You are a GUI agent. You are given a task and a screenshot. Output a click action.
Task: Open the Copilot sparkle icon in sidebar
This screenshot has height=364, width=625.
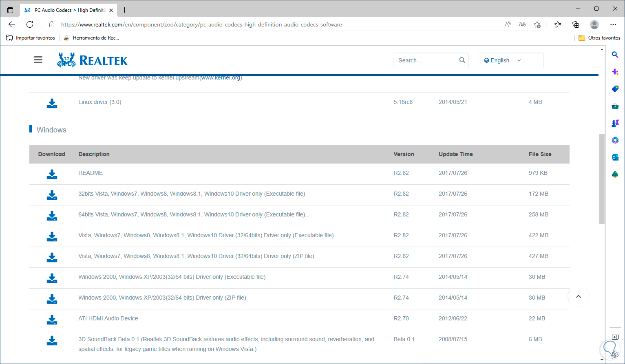click(615, 72)
